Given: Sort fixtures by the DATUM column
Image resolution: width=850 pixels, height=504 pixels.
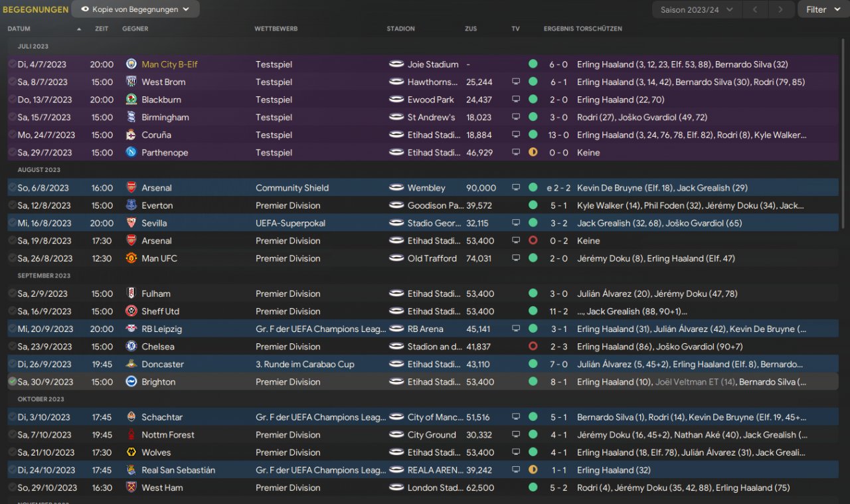Looking at the screenshot, I should coord(19,29).
